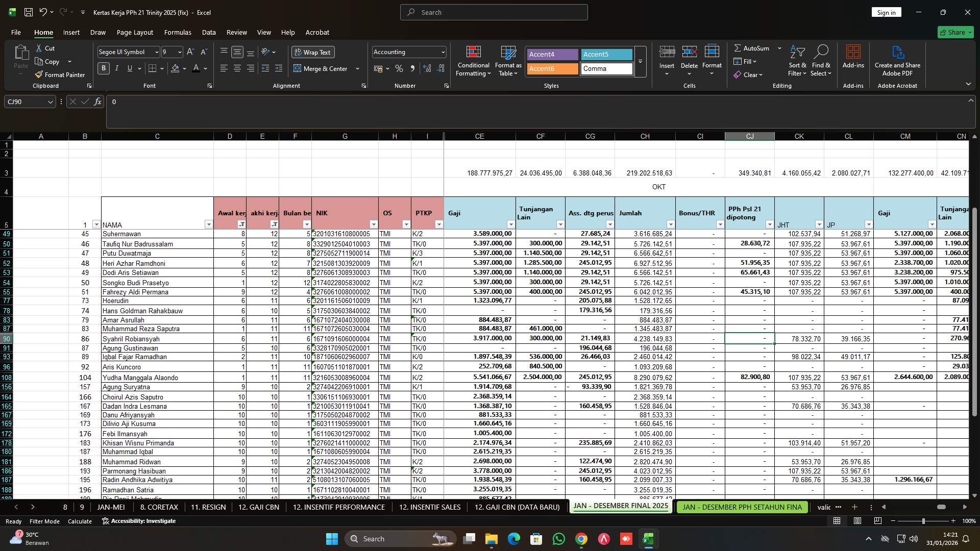The height and width of the screenshot is (551, 980).
Task: Adjust the zoom slider at bottom right
Action: tap(923, 521)
